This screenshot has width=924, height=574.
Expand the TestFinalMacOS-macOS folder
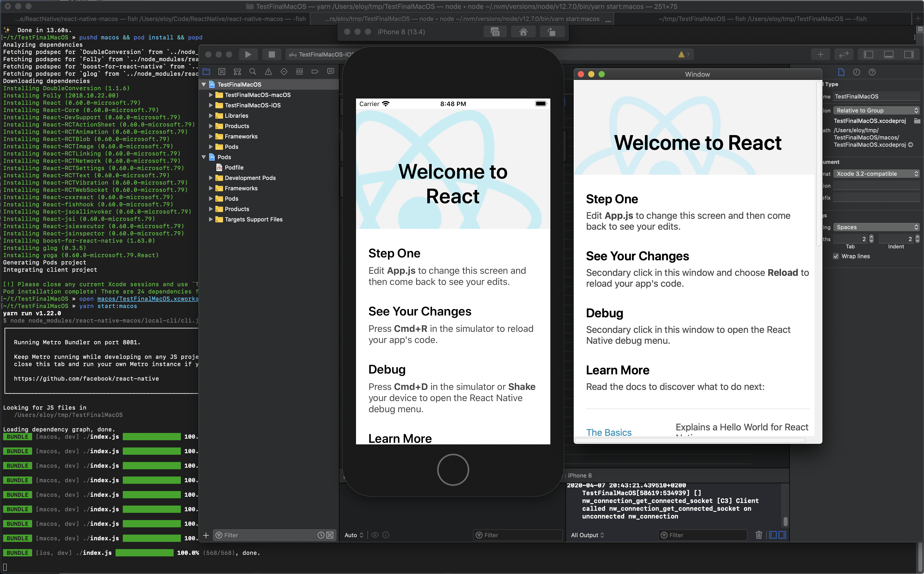pyautogui.click(x=211, y=95)
